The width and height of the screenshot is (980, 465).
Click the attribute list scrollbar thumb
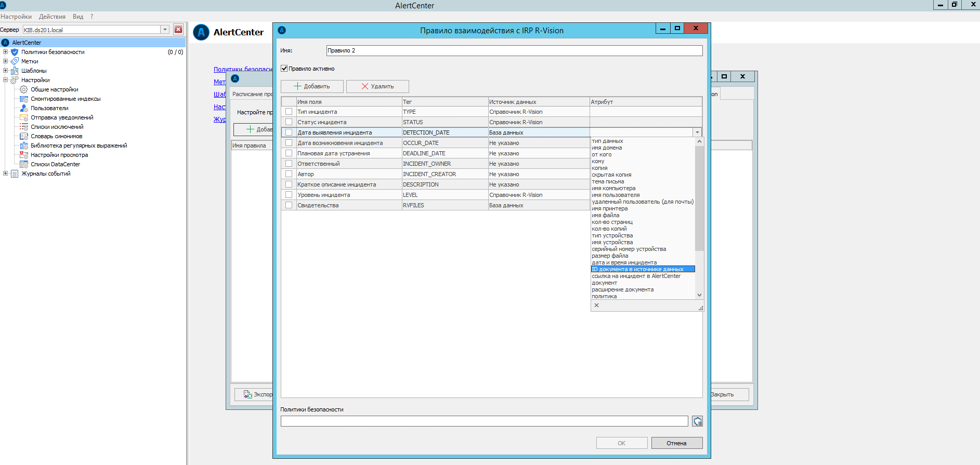click(699, 198)
